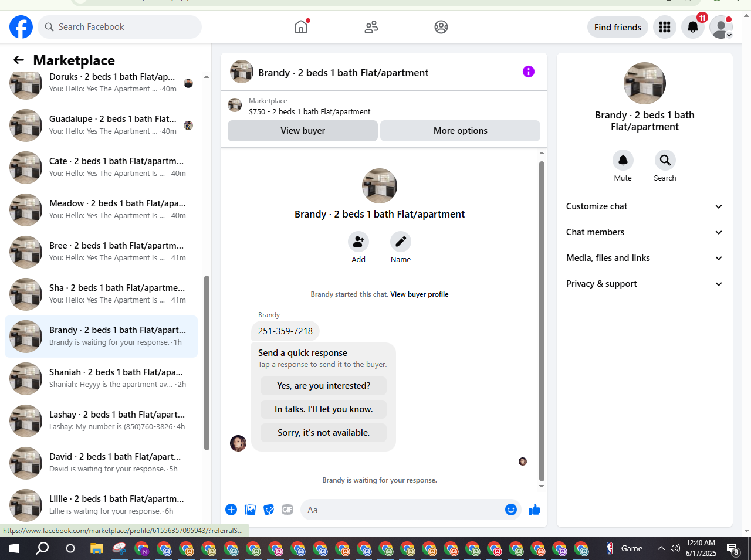Open the Bree conversation
The width and height of the screenshot is (751, 560).
(x=101, y=252)
